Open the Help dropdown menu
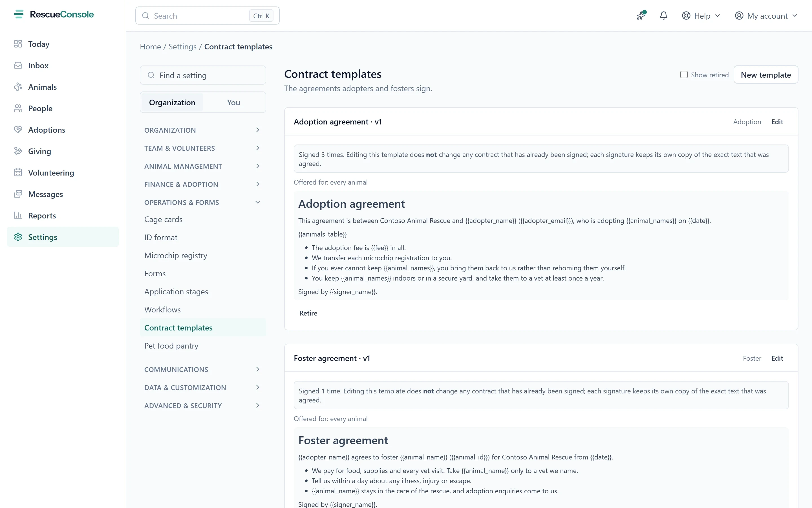Screen dimensions: 812x508 tap(701, 16)
